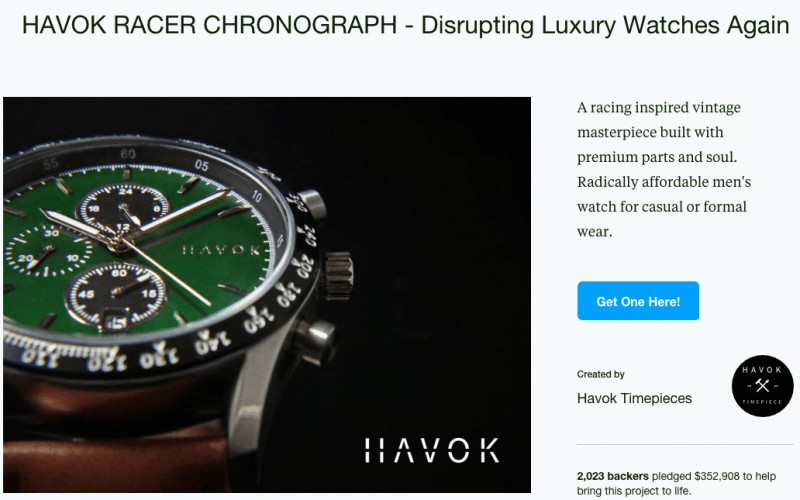Click the racing inspired description paragraph

[664, 169]
